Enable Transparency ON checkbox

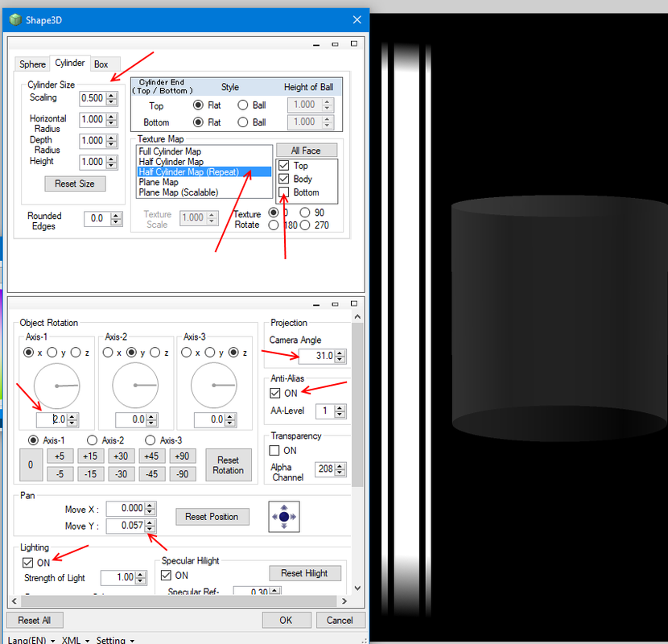[274, 451]
